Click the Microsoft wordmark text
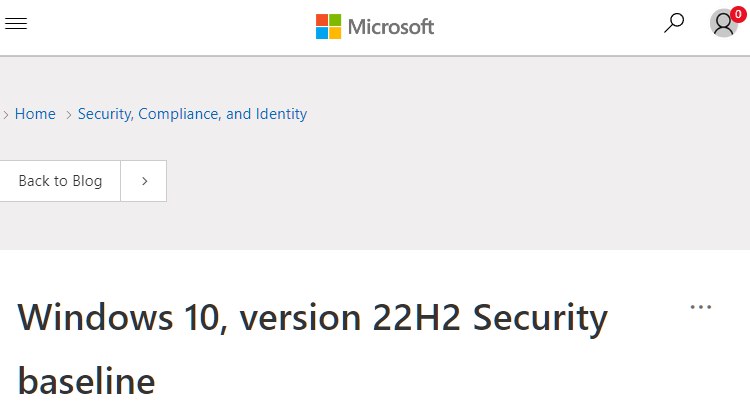 click(391, 27)
